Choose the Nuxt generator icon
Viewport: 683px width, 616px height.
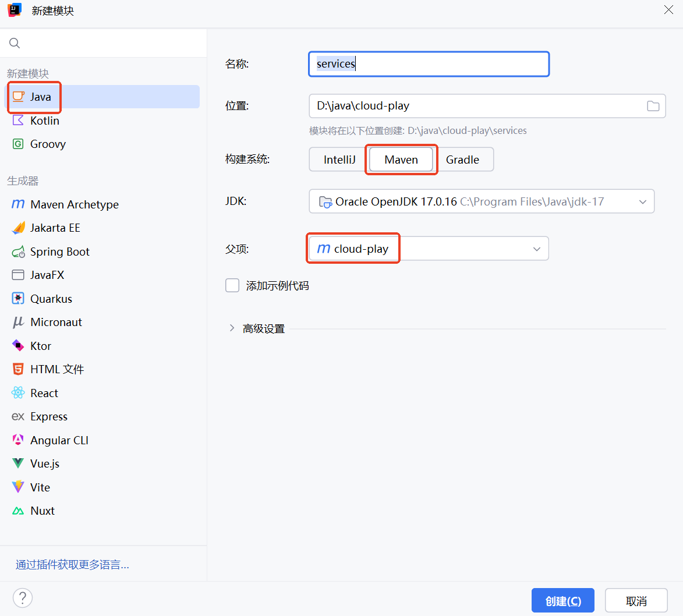point(18,511)
